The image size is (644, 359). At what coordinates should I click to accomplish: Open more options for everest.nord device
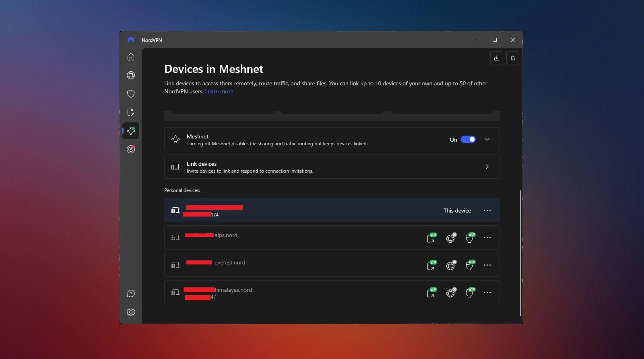(487, 265)
